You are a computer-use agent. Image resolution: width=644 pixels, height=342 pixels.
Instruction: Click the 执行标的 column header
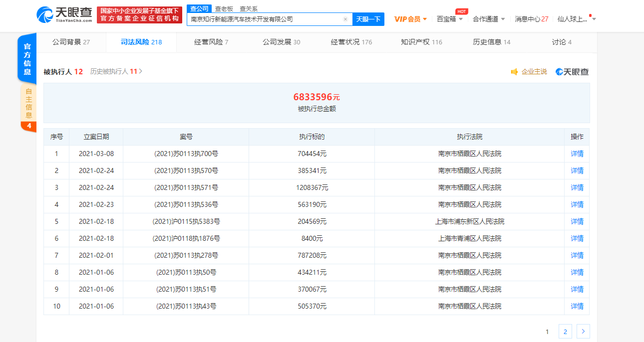tap(312, 137)
